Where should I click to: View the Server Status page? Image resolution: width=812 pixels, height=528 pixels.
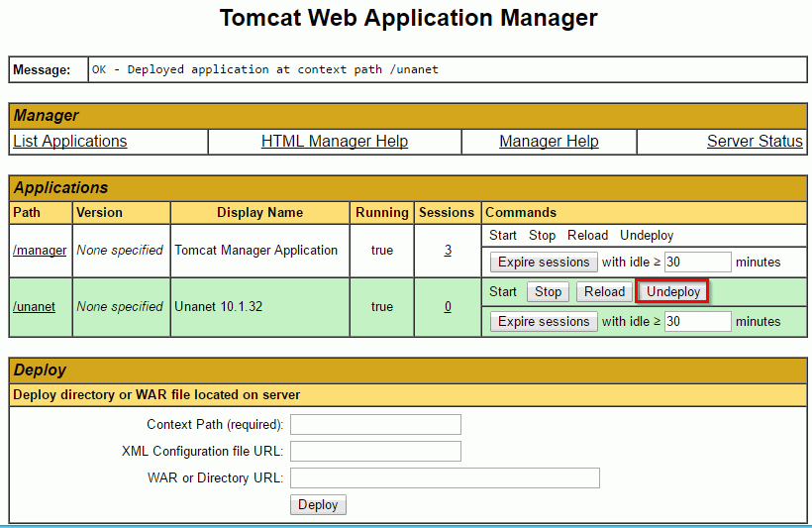coord(754,142)
